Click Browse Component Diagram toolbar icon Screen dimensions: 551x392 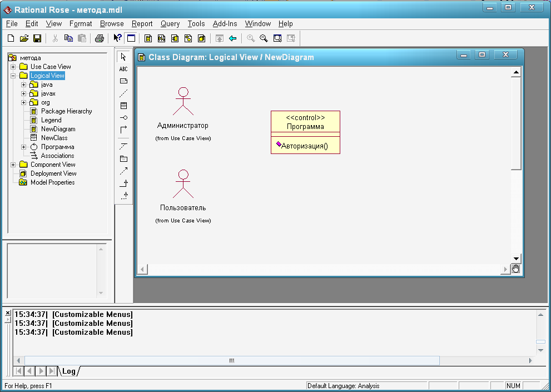pos(175,38)
